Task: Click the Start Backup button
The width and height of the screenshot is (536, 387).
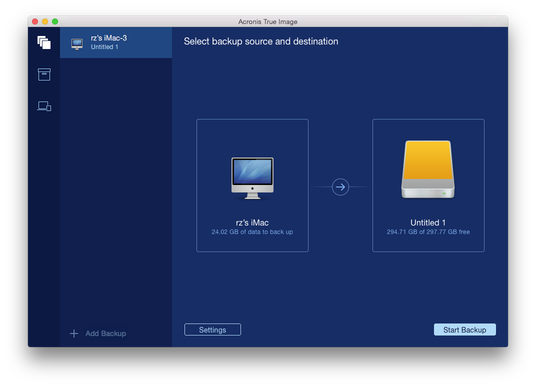Action: [465, 330]
